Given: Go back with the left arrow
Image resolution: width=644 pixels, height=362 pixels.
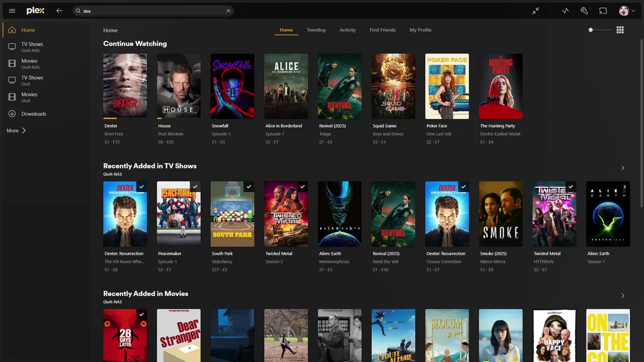Looking at the screenshot, I should [x=59, y=11].
